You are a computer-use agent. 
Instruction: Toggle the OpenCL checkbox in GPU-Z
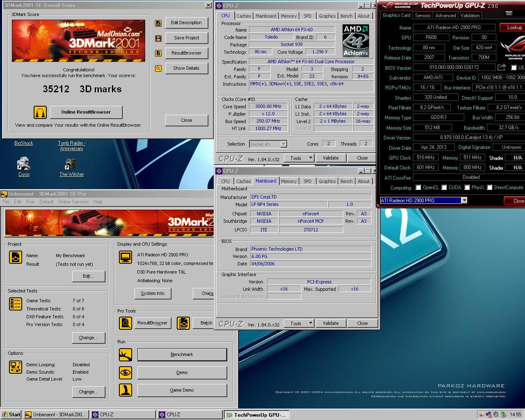(x=418, y=187)
